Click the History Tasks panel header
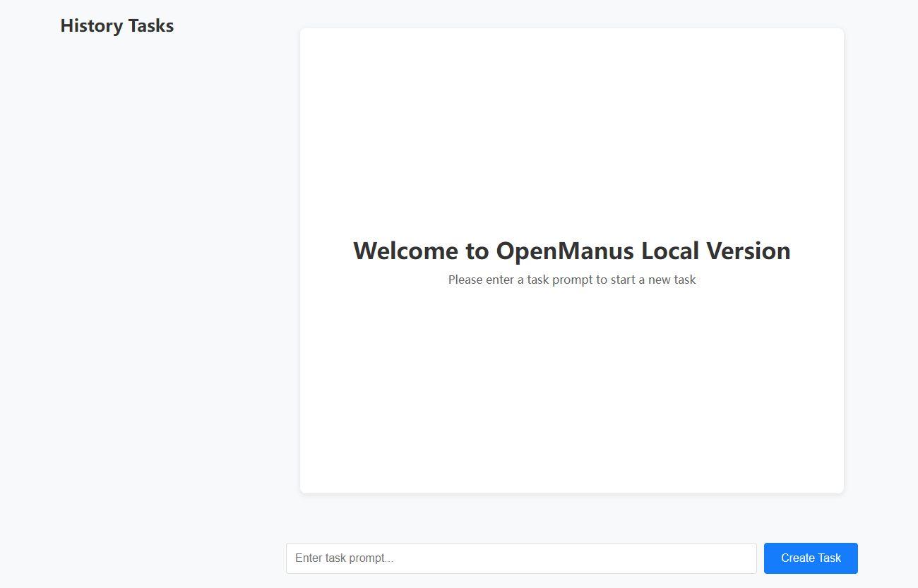Image resolution: width=918 pixels, height=588 pixels. tap(117, 25)
